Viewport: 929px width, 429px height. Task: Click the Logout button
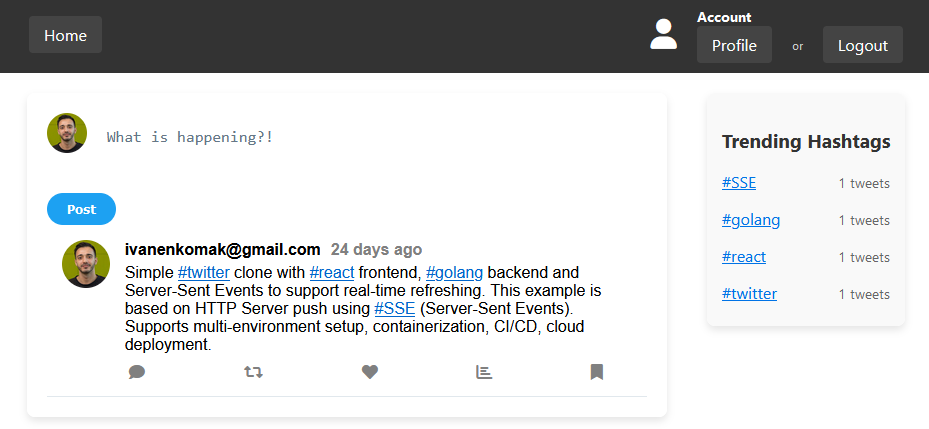click(863, 45)
